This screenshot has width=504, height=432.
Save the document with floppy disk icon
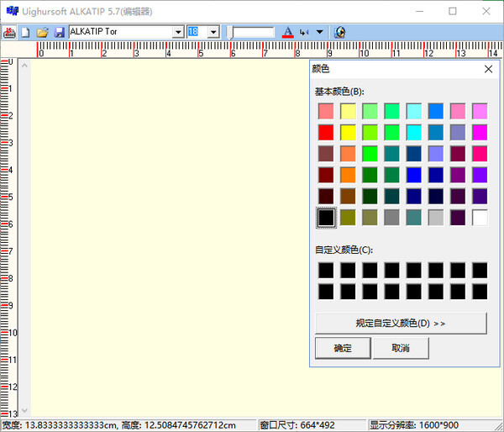click(x=59, y=32)
